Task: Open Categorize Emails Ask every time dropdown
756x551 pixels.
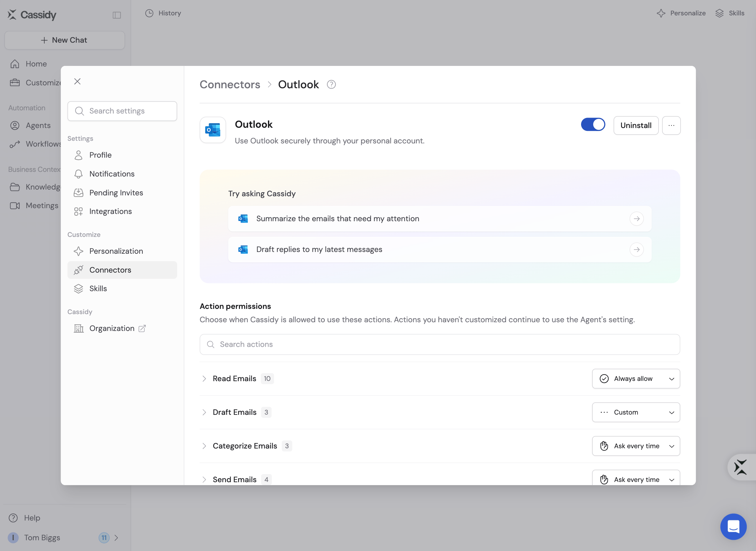Action: tap(636, 446)
